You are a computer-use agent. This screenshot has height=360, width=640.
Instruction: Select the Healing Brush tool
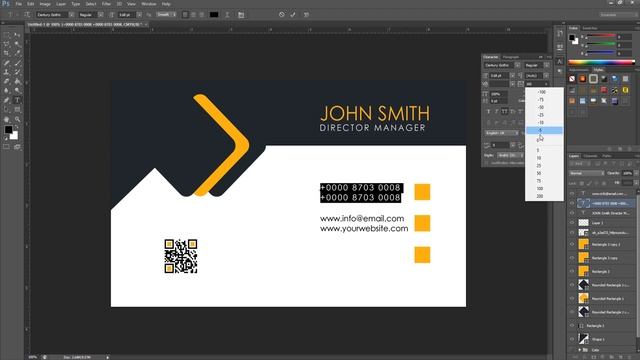coord(7,63)
